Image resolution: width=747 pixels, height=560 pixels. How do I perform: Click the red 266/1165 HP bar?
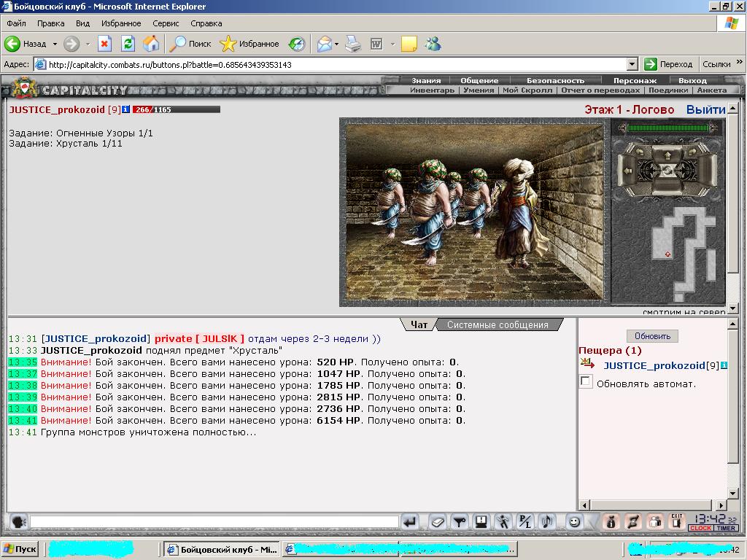point(177,109)
